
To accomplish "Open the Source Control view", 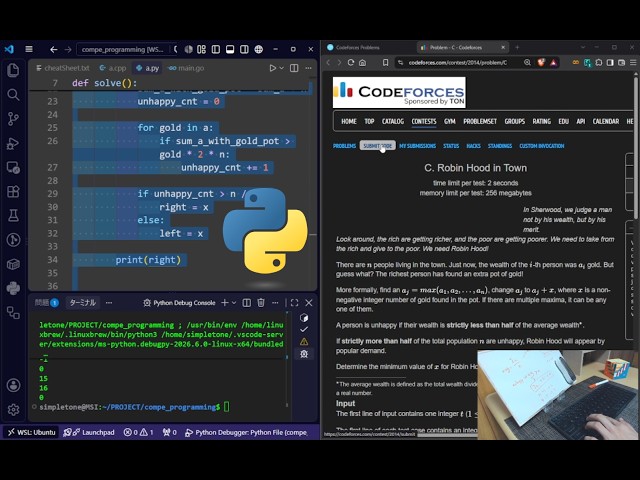I will pyautogui.click(x=13, y=119).
